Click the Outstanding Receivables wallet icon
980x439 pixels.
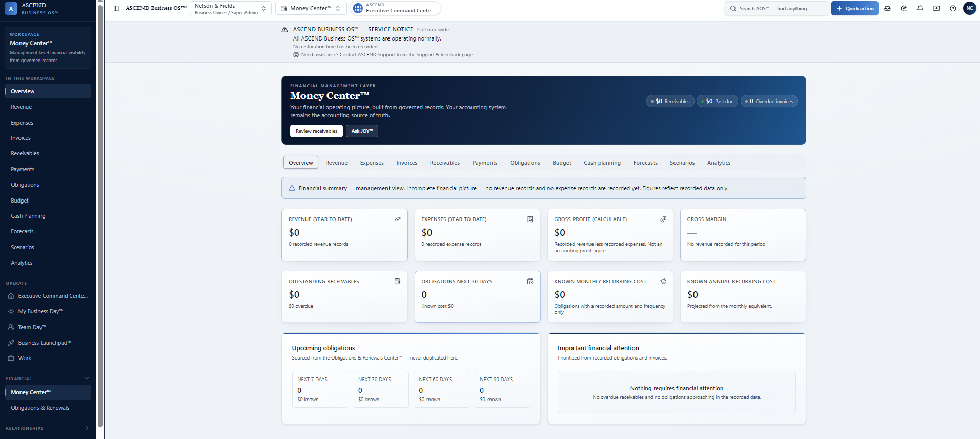click(397, 281)
